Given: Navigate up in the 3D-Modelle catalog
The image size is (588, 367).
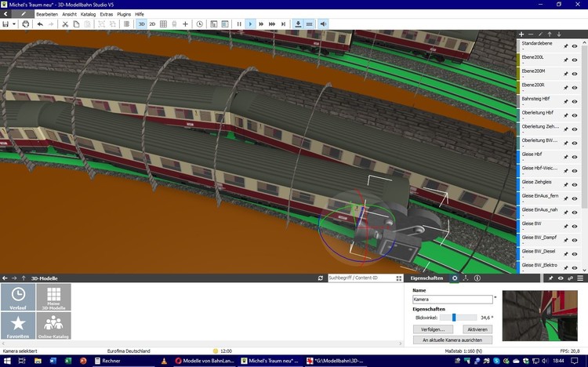Looking at the screenshot, I should [x=24, y=278].
